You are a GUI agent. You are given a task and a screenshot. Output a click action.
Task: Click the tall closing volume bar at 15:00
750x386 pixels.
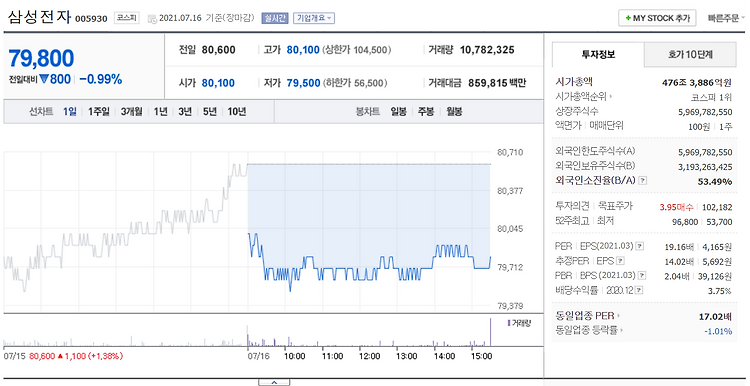click(490, 332)
